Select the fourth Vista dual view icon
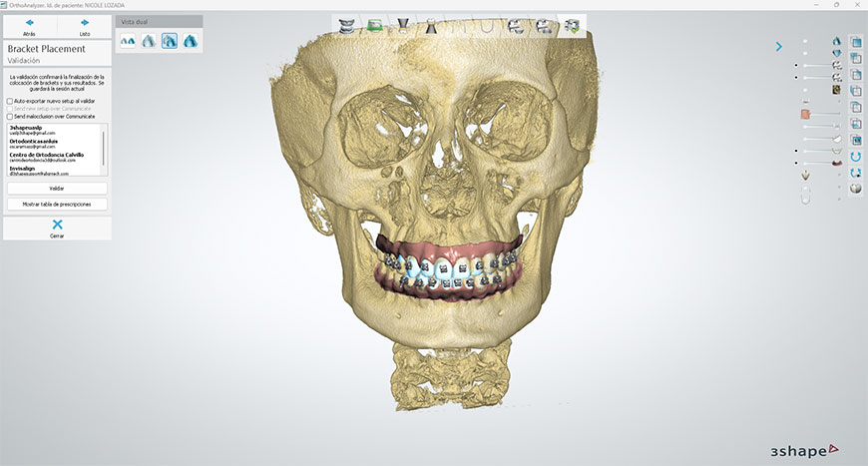Image resolution: width=868 pixels, height=466 pixels. (x=190, y=41)
